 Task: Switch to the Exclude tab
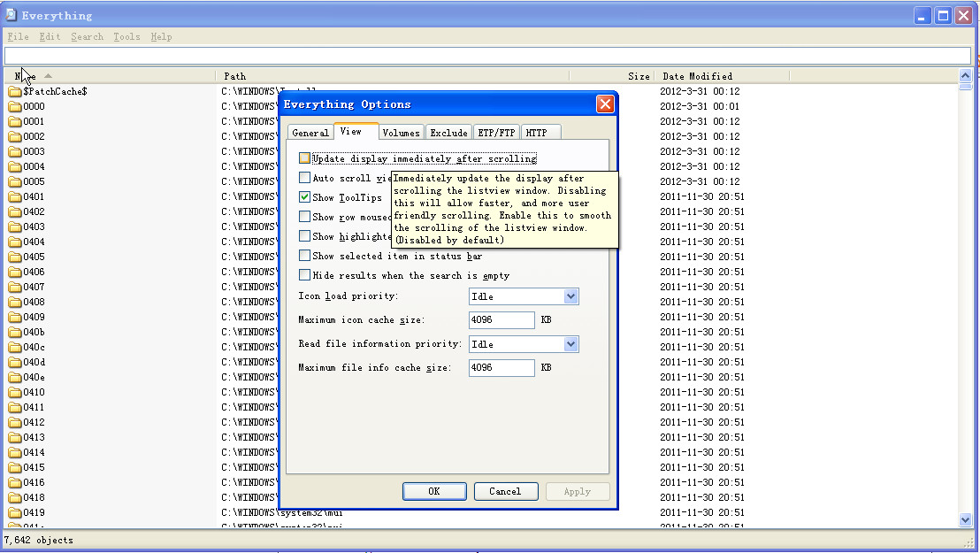point(448,133)
